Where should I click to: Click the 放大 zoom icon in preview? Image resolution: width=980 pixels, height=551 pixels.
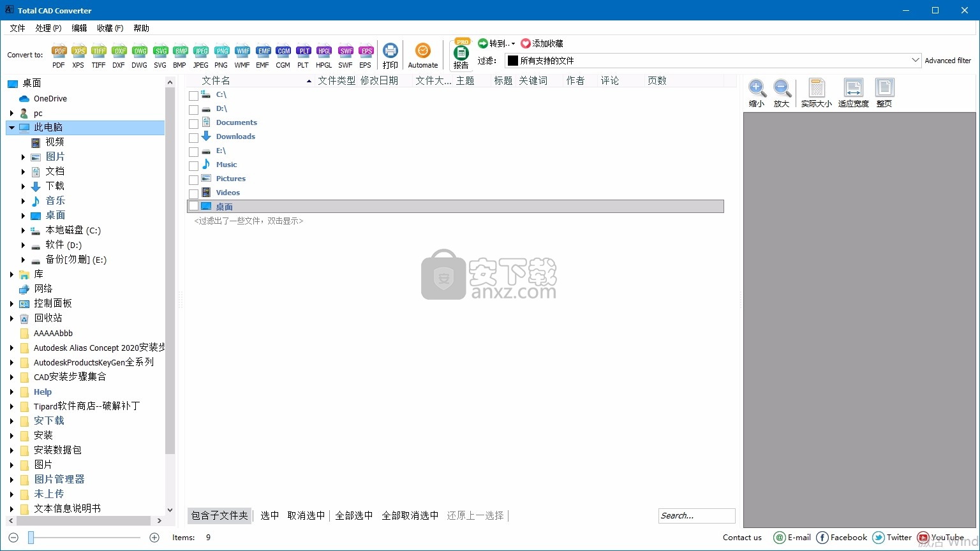782,93
